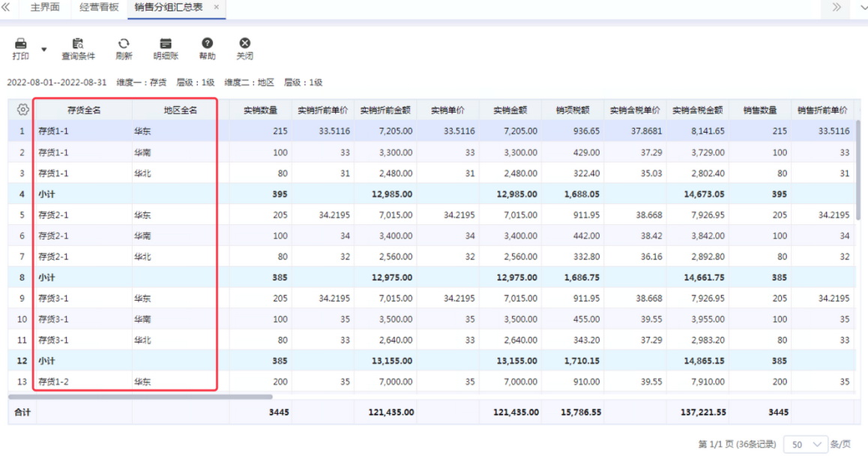Click the Print (打印) icon
The width and height of the screenshot is (868, 459).
pyautogui.click(x=21, y=44)
